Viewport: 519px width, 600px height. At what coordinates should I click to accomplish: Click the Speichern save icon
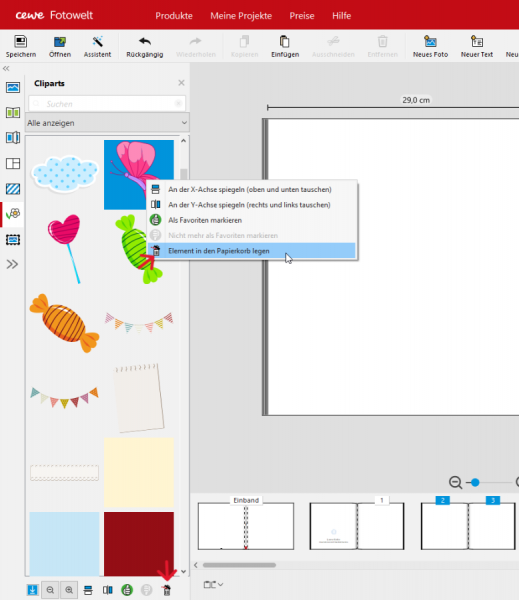click(x=20, y=42)
